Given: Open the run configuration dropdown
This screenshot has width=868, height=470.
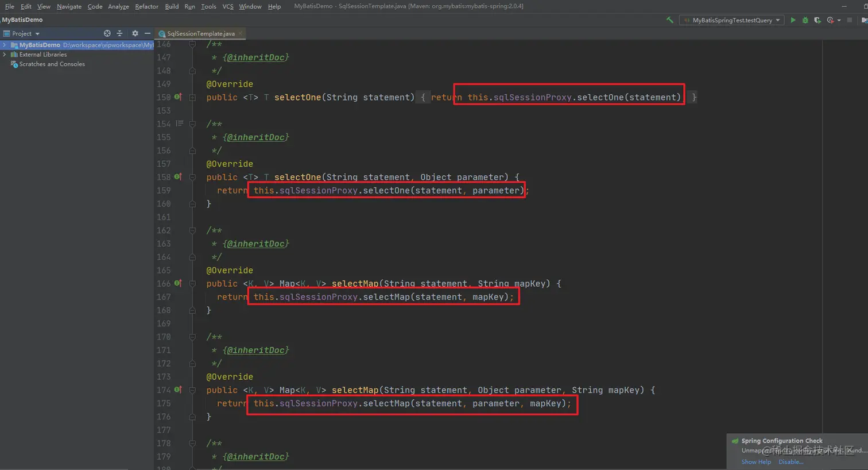Looking at the screenshot, I should (x=732, y=20).
